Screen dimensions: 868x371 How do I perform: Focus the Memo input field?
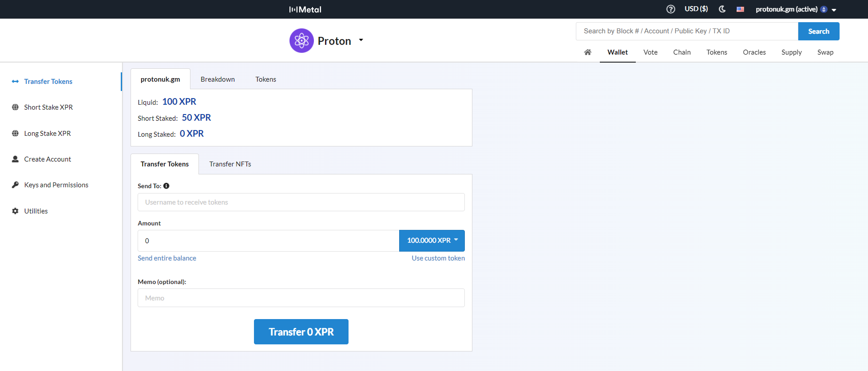point(301,298)
